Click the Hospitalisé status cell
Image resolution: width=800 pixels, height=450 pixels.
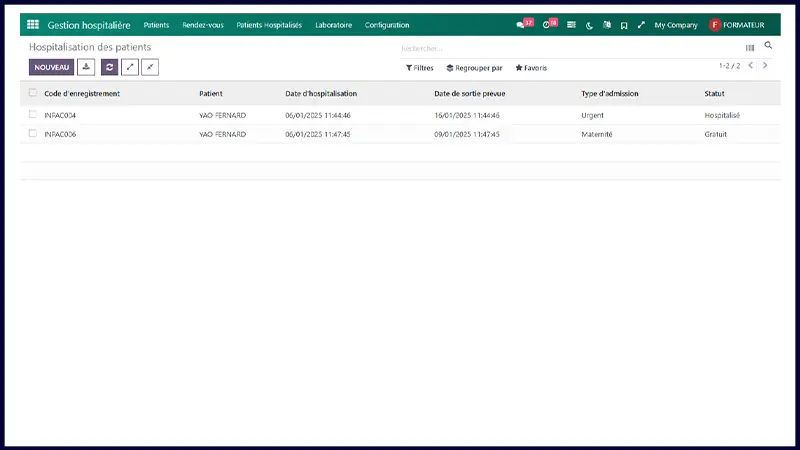722,115
